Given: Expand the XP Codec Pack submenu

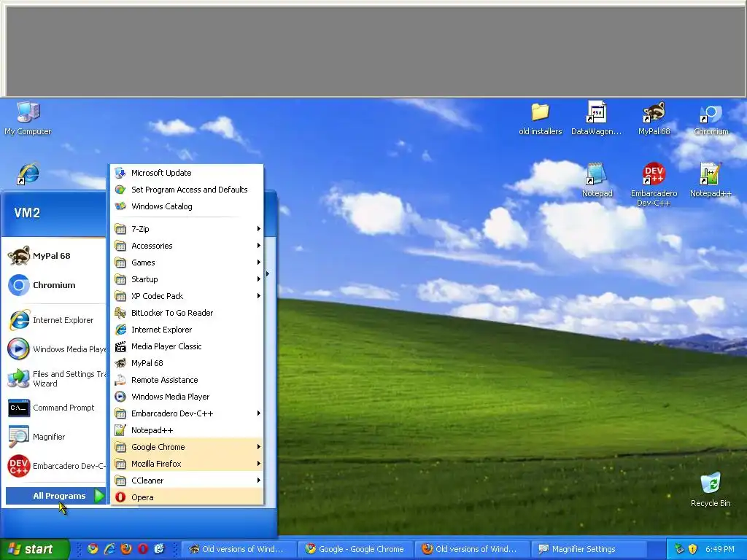Looking at the screenshot, I should [x=187, y=296].
